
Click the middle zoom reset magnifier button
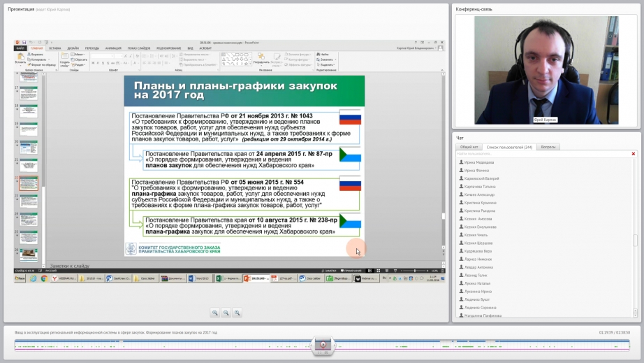click(x=226, y=313)
